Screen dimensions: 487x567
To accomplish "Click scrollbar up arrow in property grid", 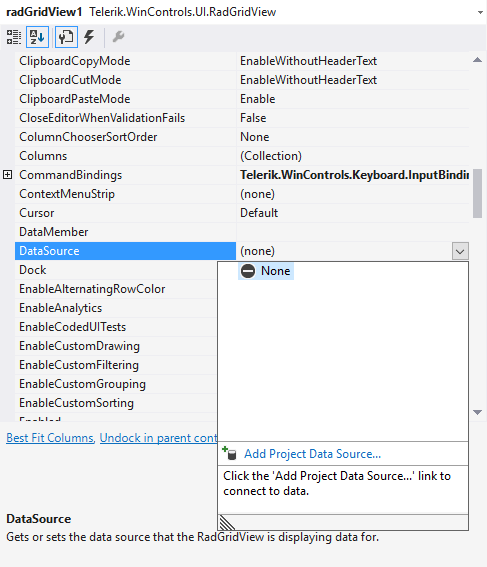I will (477, 60).
